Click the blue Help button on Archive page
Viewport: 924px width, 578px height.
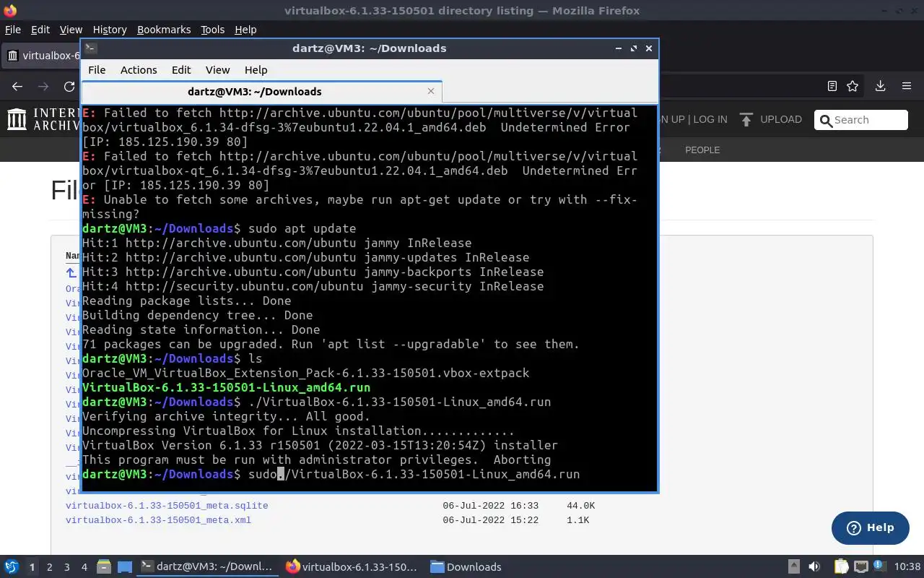(870, 527)
